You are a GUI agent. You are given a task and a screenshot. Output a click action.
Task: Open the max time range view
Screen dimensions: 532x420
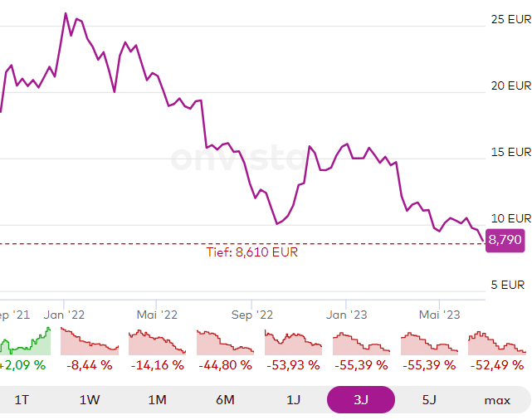(x=497, y=399)
